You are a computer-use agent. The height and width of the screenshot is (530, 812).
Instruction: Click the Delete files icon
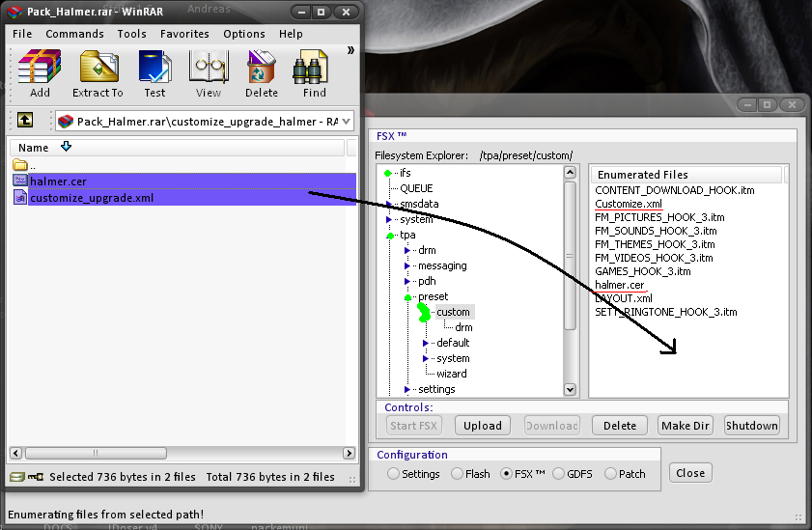262,73
